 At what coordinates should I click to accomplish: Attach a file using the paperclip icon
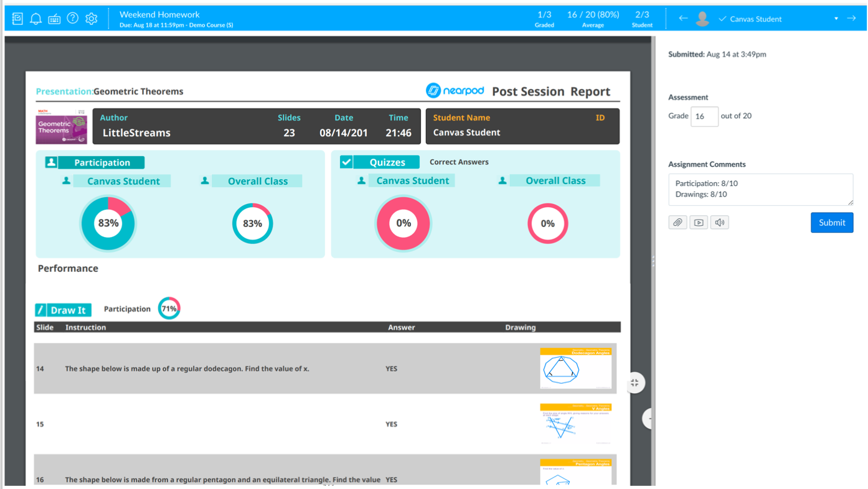coord(677,221)
